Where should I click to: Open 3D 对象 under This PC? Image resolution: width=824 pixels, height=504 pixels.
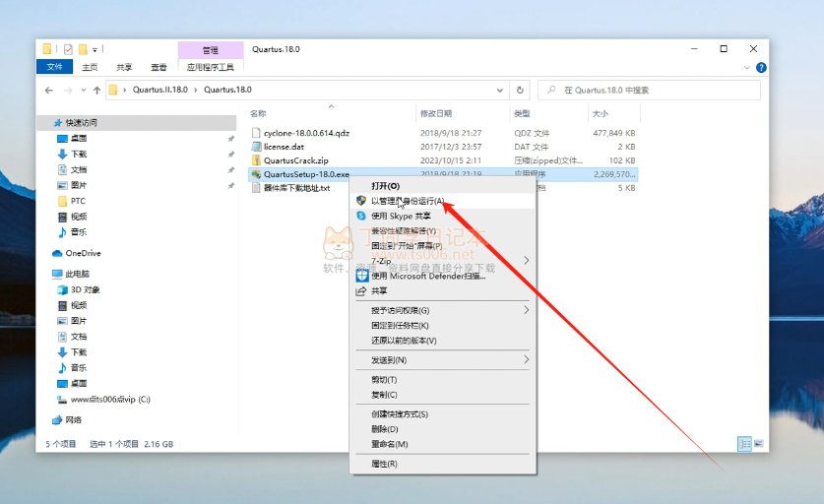pyautogui.click(x=85, y=289)
